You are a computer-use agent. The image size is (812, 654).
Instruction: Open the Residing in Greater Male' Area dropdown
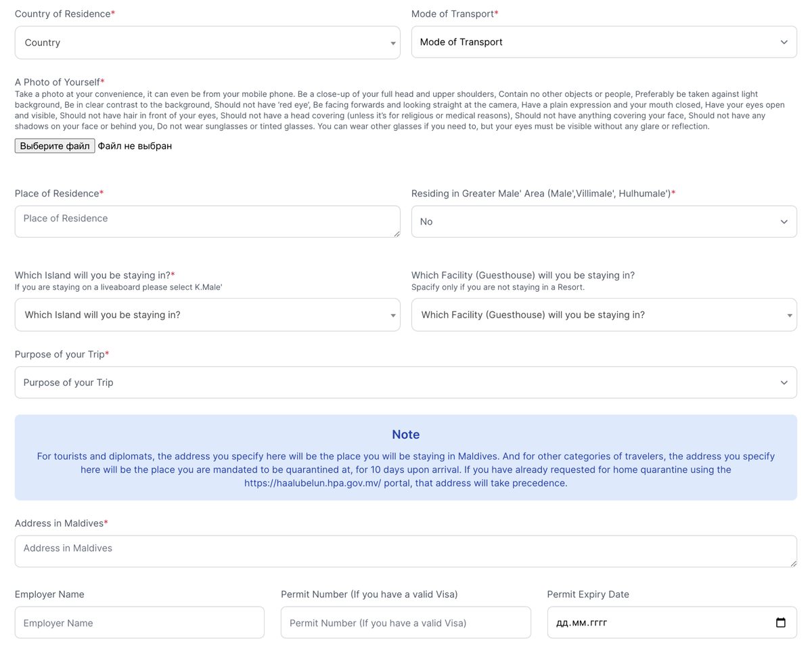(604, 221)
